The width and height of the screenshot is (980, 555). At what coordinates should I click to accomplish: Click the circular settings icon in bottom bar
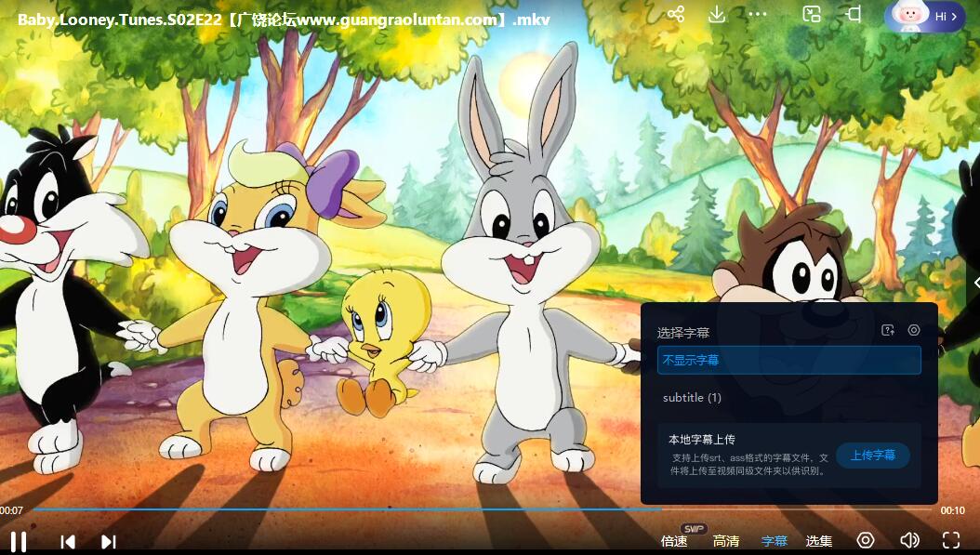point(865,540)
